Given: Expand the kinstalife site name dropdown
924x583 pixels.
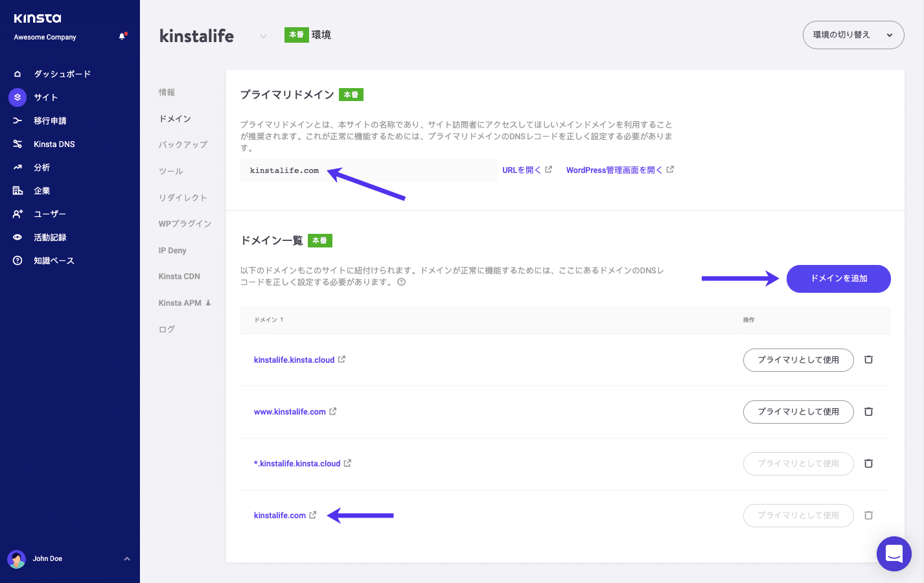Looking at the screenshot, I should [263, 37].
